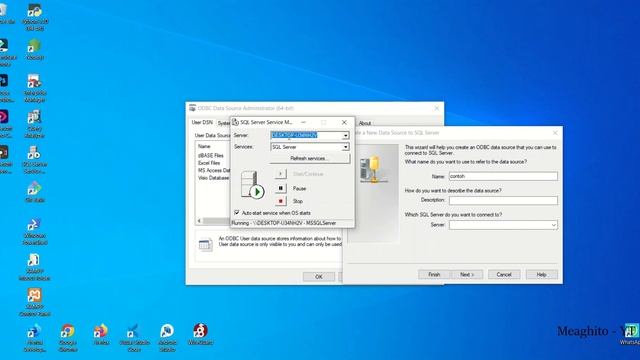Close the ODBC Data Source Administrator window
The image size is (640, 360).
(437, 108)
